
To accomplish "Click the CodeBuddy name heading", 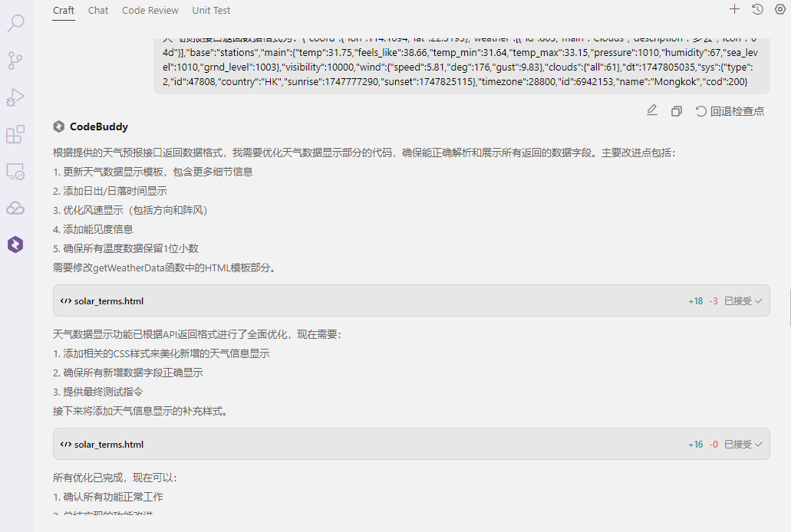I will [99, 126].
